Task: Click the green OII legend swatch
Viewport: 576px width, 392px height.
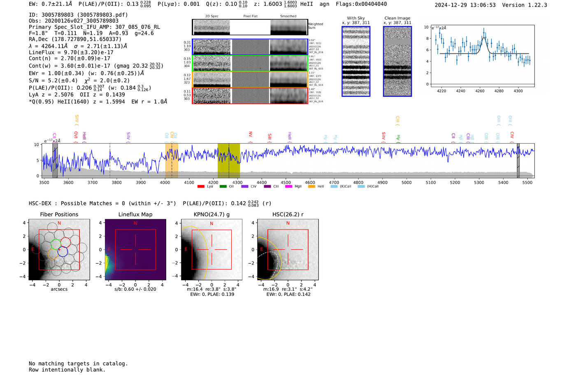Action: 223,187
